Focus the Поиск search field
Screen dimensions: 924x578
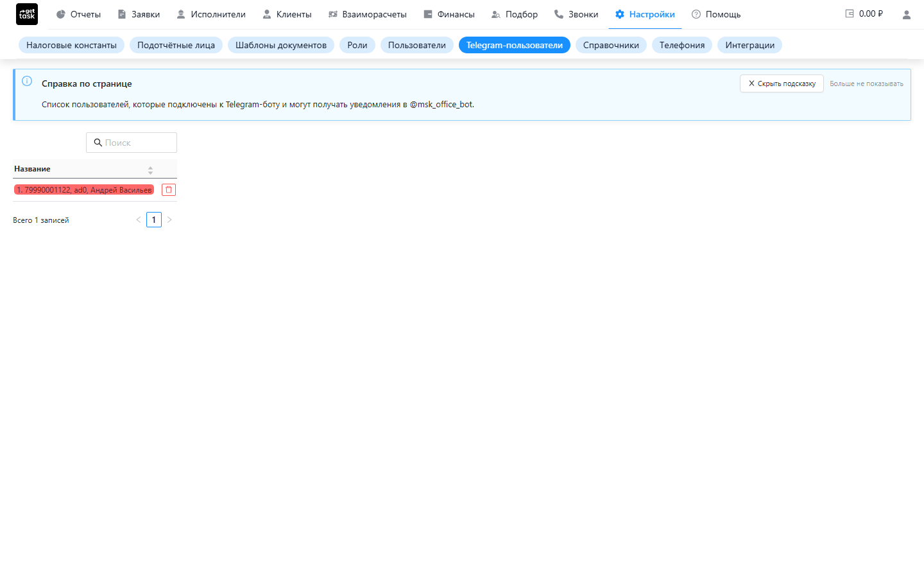click(x=132, y=143)
